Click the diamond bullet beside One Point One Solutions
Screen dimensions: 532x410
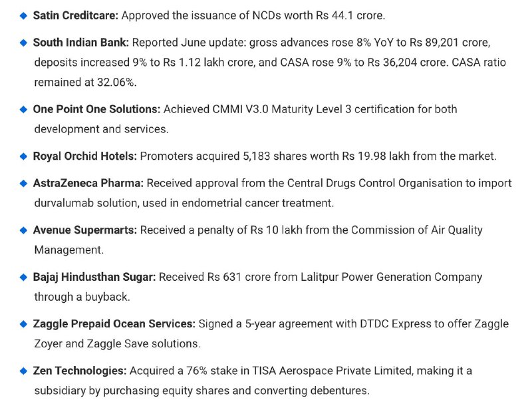tap(23, 109)
